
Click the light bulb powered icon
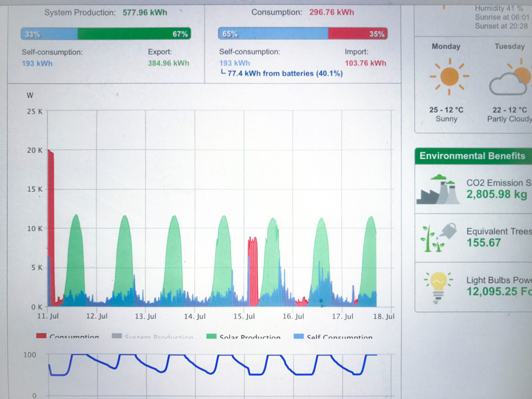point(438,286)
